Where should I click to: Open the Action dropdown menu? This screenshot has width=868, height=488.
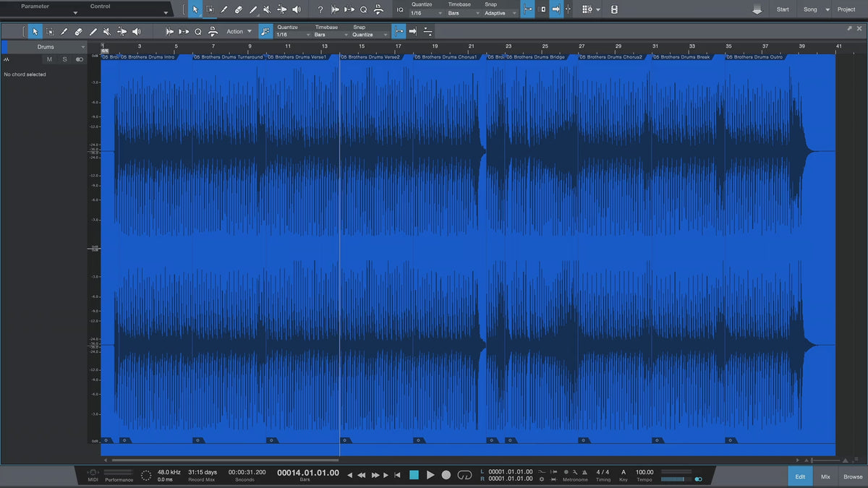point(239,32)
